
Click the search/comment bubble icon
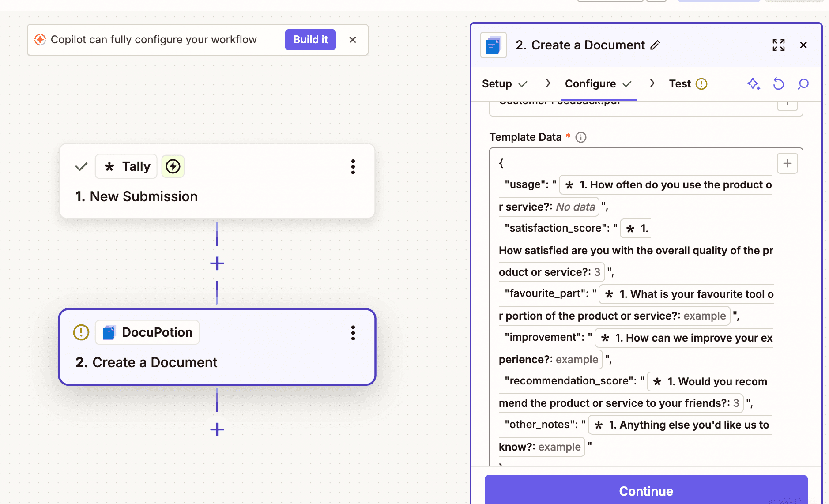(803, 84)
